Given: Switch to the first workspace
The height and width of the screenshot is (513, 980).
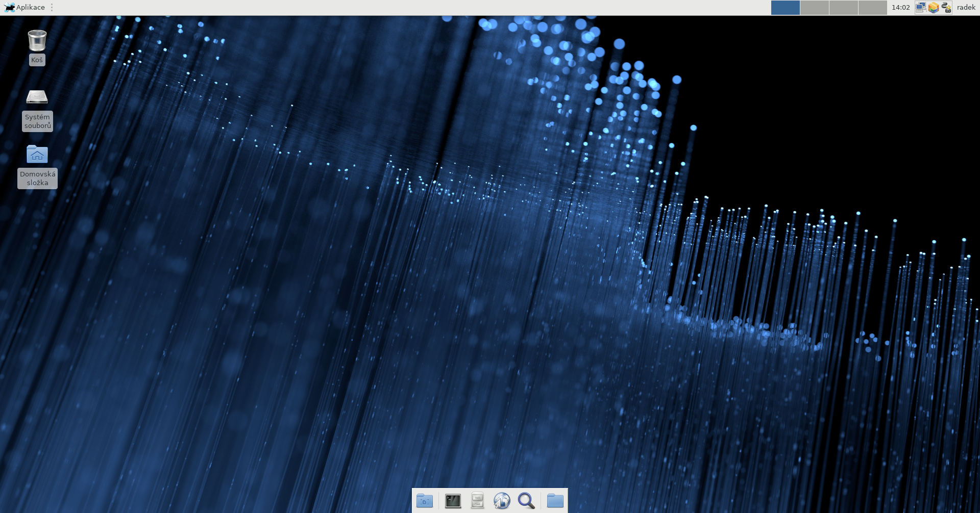Looking at the screenshot, I should (785, 8).
